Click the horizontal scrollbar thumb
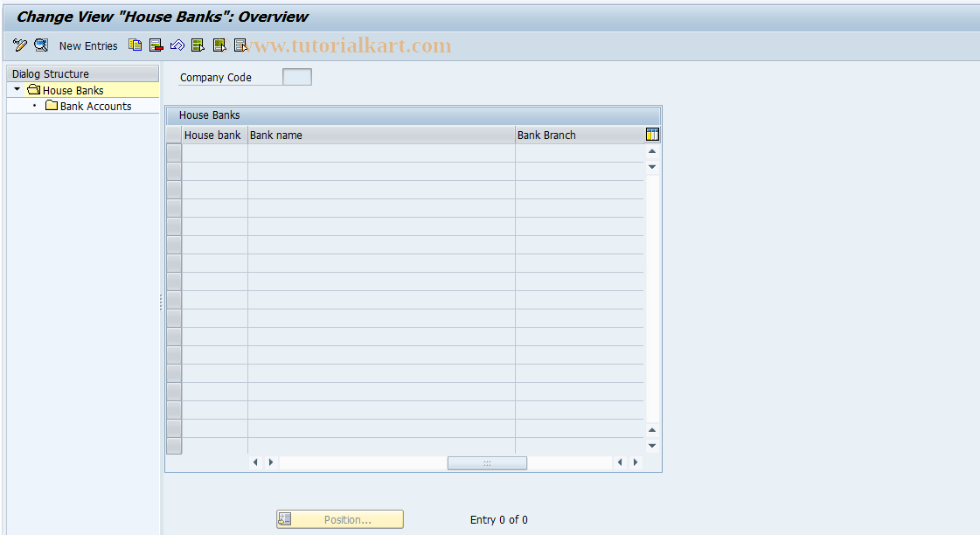 click(487, 463)
